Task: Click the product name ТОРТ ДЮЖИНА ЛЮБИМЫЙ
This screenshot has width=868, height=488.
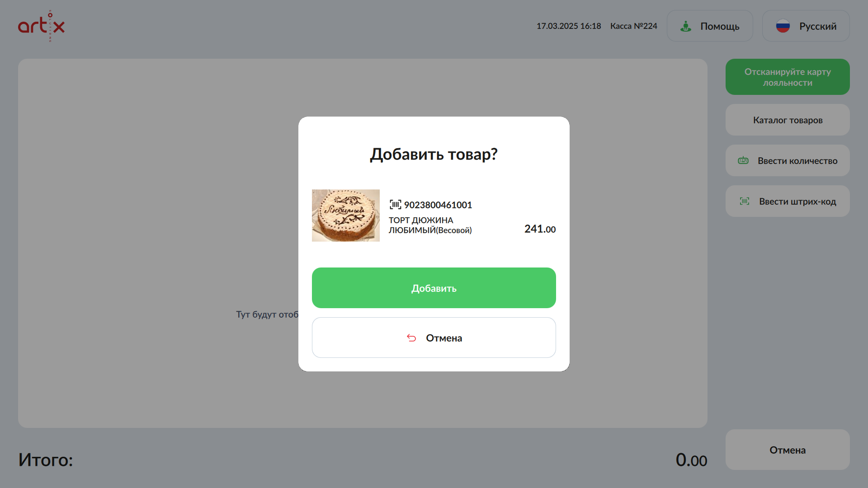Action: [430, 225]
